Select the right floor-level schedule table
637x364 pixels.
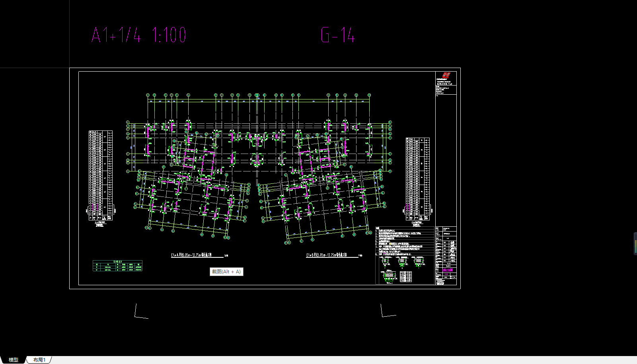pyautogui.click(x=418, y=179)
